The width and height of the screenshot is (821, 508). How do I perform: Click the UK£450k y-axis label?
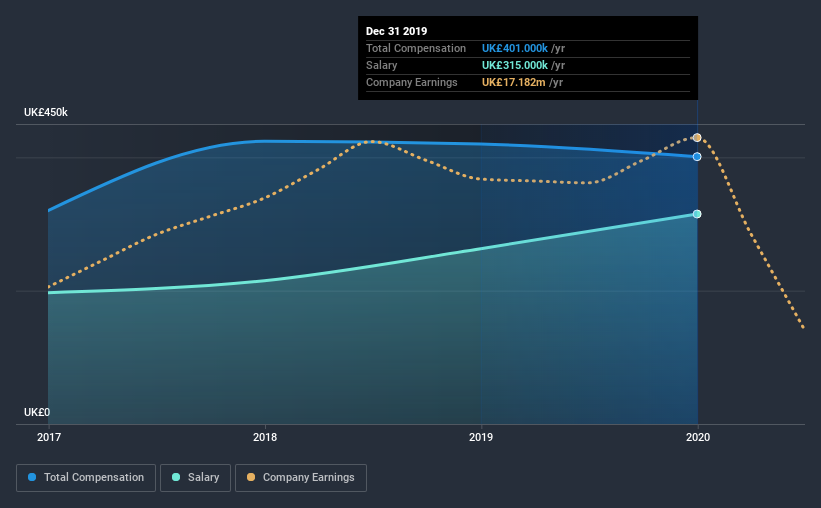tap(46, 113)
